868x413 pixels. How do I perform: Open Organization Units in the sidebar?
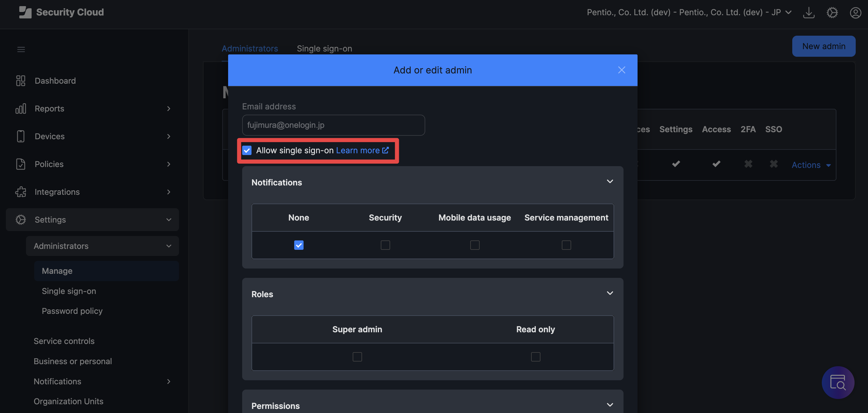pyautogui.click(x=68, y=401)
